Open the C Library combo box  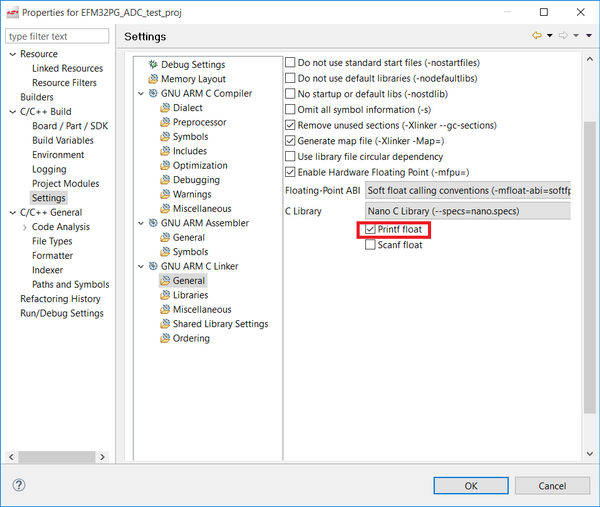pyautogui.click(x=468, y=211)
